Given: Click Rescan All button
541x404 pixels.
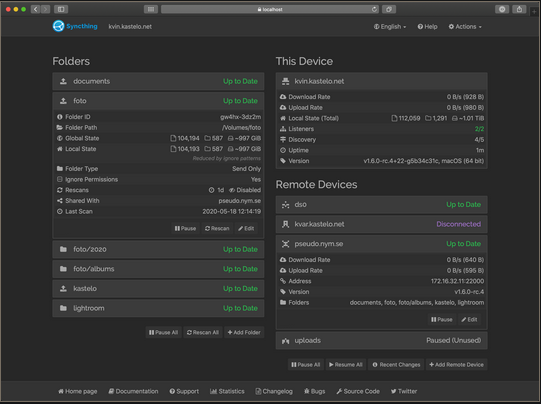Looking at the screenshot, I should tap(203, 333).
